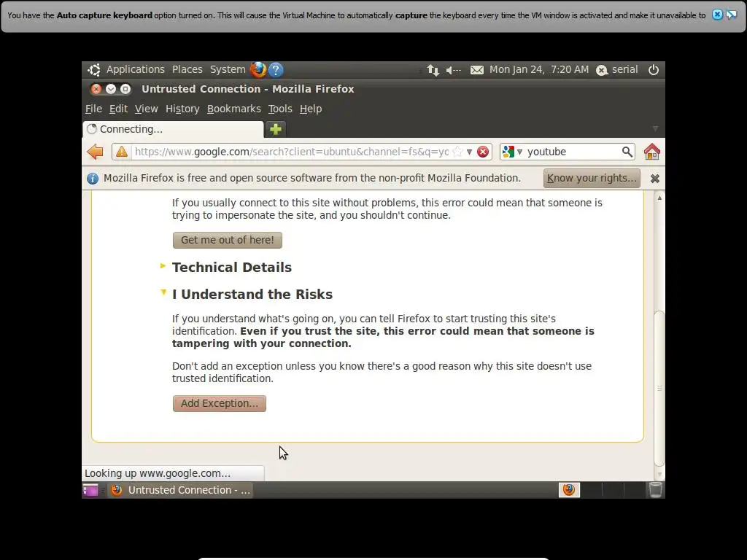Click Get me out of here! button
The image size is (747, 560).
228,240
